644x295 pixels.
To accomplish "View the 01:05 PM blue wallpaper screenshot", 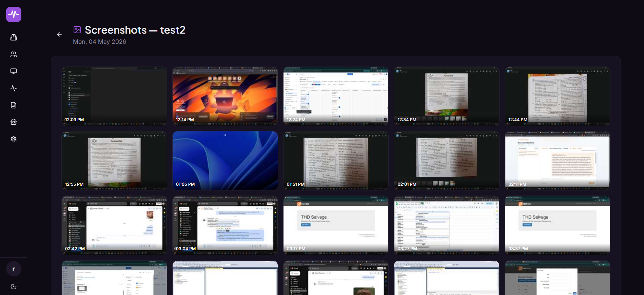I will (225, 161).
